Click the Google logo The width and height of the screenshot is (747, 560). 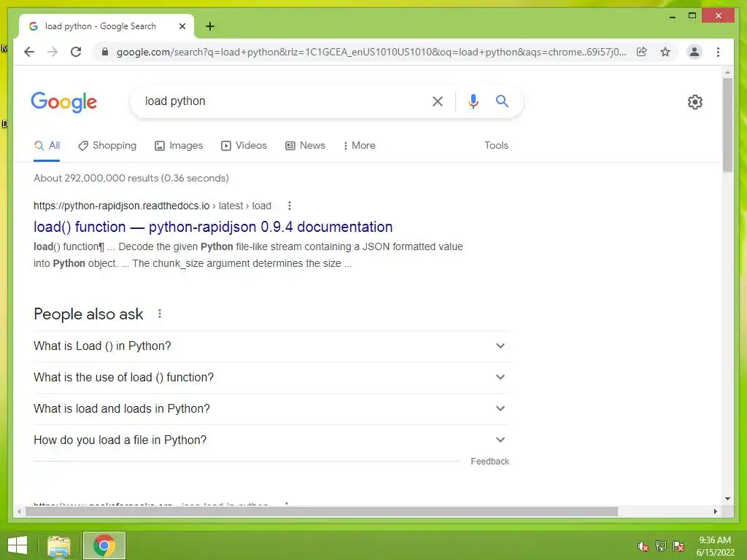coord(64,102)
